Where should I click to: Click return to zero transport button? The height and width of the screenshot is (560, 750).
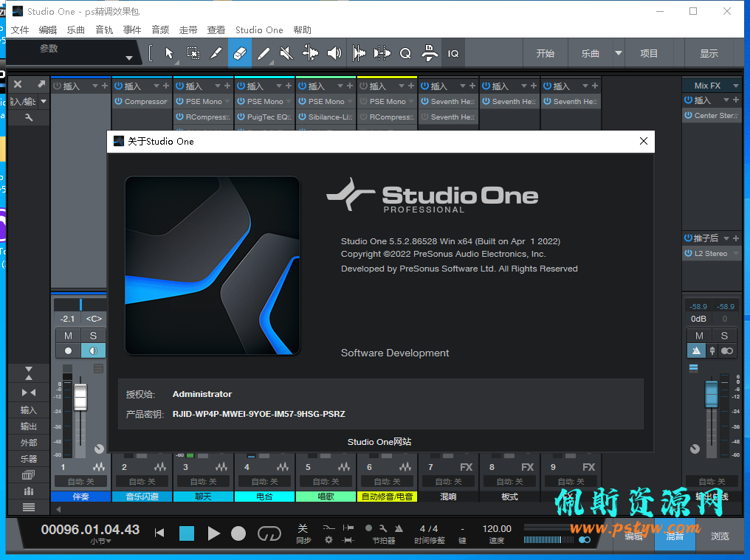[x=159, y=533]
